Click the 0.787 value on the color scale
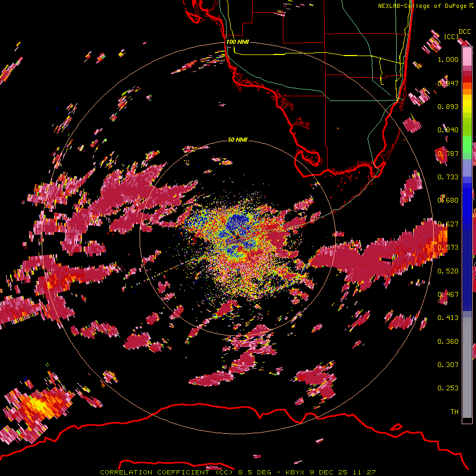 click(x=448, y=153)
